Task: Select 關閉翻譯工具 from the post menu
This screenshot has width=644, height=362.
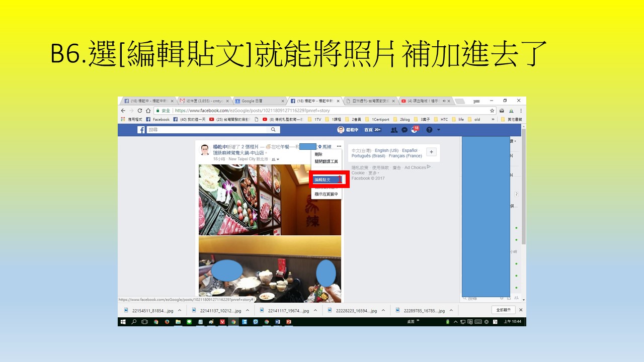Action: (326, 161)
